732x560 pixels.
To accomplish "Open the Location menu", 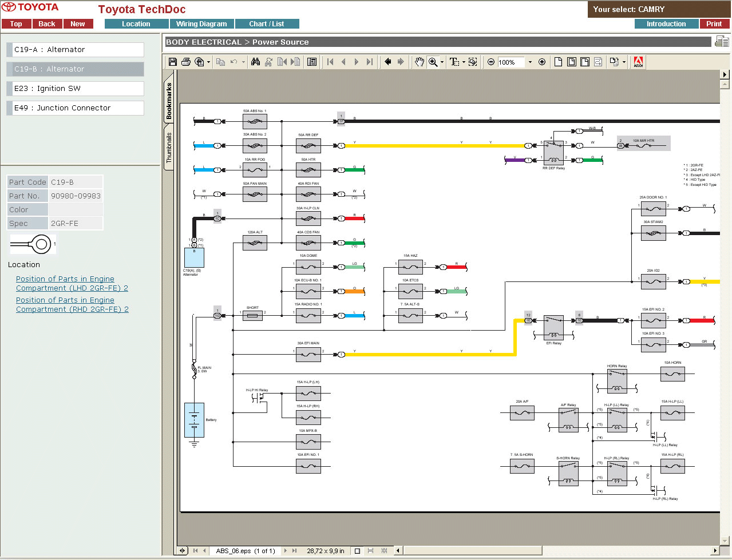I will point(136,24).
